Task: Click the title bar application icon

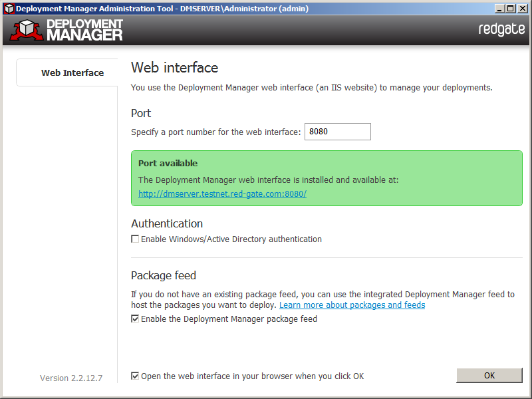Action: (x=9, y=9)
